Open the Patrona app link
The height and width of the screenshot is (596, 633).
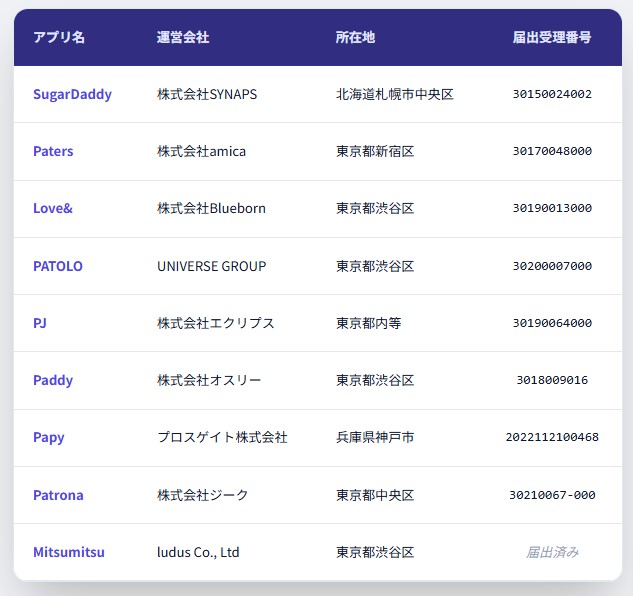tap(58, 495)
